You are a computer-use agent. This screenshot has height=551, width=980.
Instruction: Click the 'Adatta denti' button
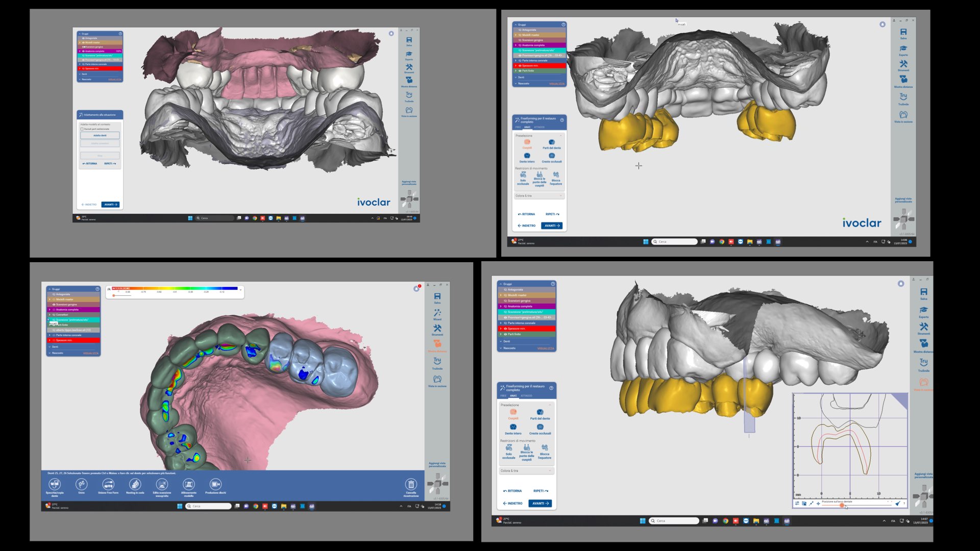pyautogui.click(x=100, y=136)
